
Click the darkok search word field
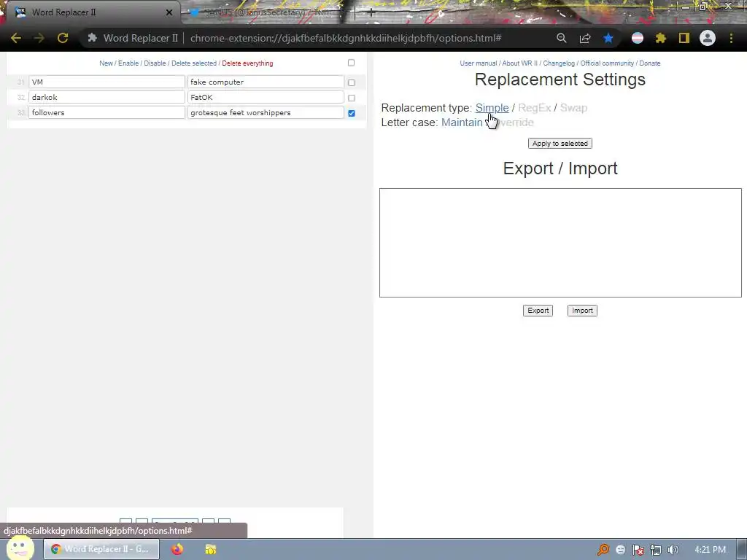107,97
